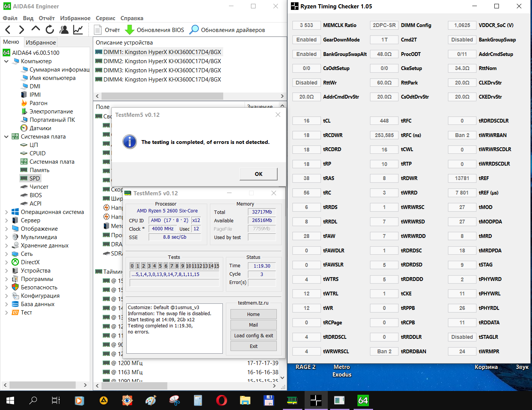Screen dimensions: 532x410
Task: Click the BIOS item icon
Action: click(x=24, y=195)
